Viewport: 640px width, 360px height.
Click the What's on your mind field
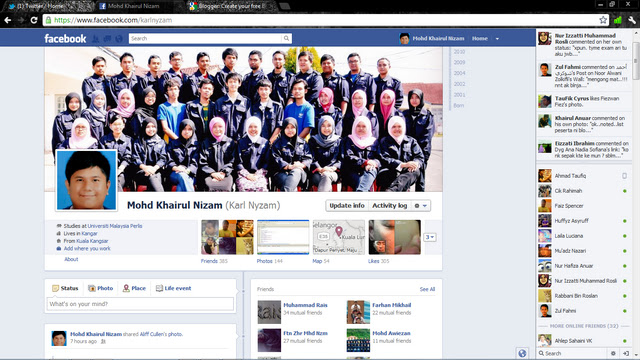point(140,304)
